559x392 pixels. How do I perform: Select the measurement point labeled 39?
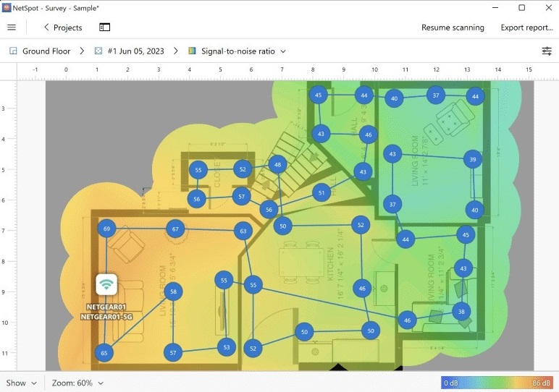coord(473,160)
